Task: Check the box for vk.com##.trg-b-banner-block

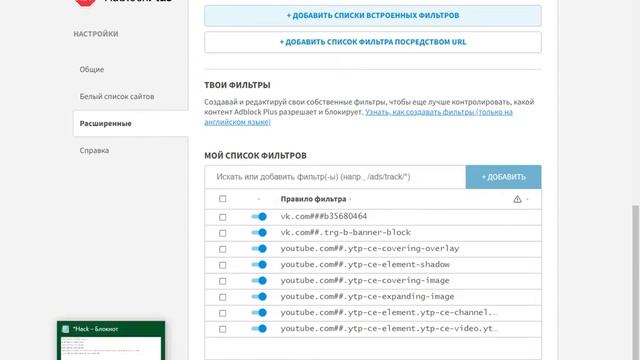Action: (x=222, y=233)
